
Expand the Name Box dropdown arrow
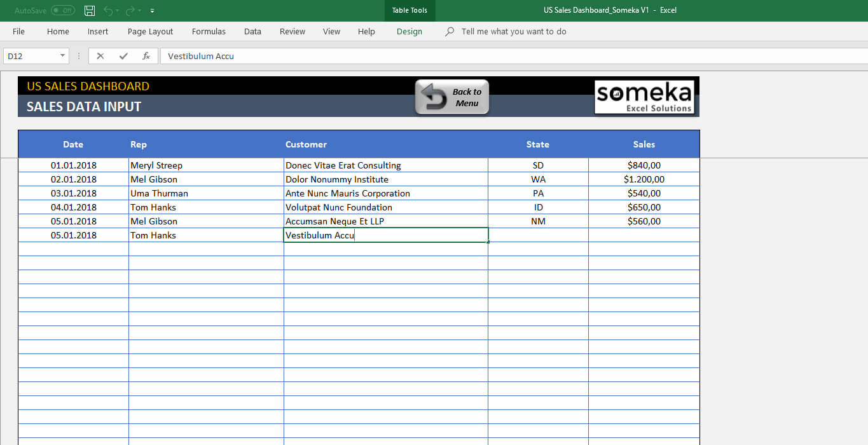62,56
